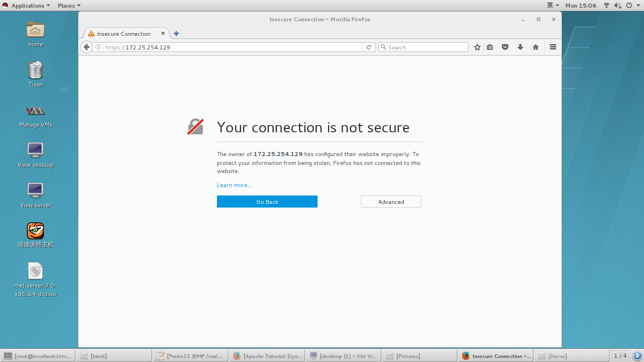Screen dimensions: 644x362
Task: Open the Places menu
Action: (x=69, y=6)
